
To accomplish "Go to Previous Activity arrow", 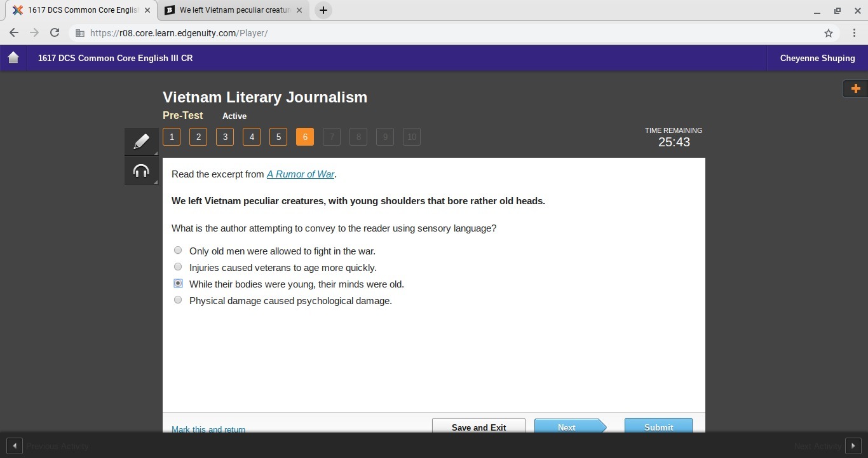I will (14, 446).
